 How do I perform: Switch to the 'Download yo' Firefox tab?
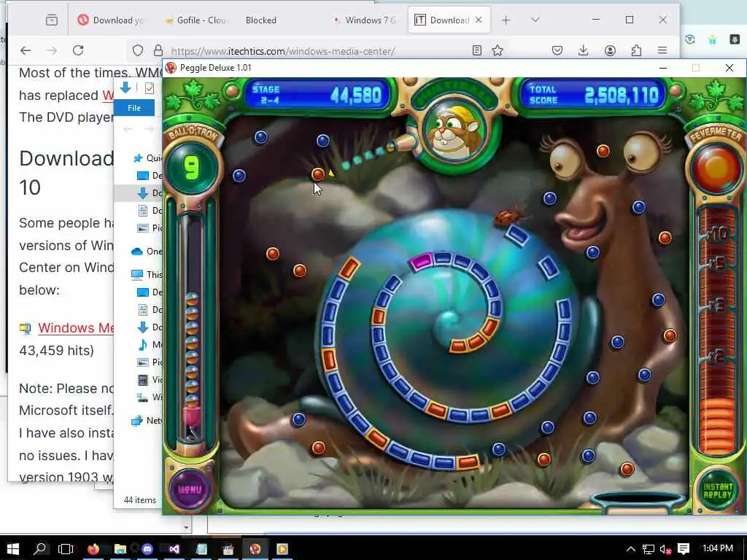(x=111, y=20)
